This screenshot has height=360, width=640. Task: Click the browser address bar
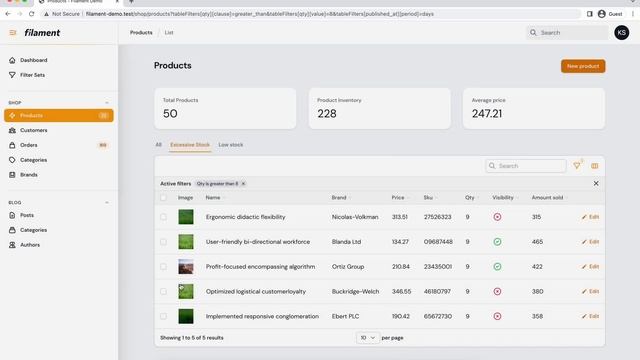[x=310, y=14]
